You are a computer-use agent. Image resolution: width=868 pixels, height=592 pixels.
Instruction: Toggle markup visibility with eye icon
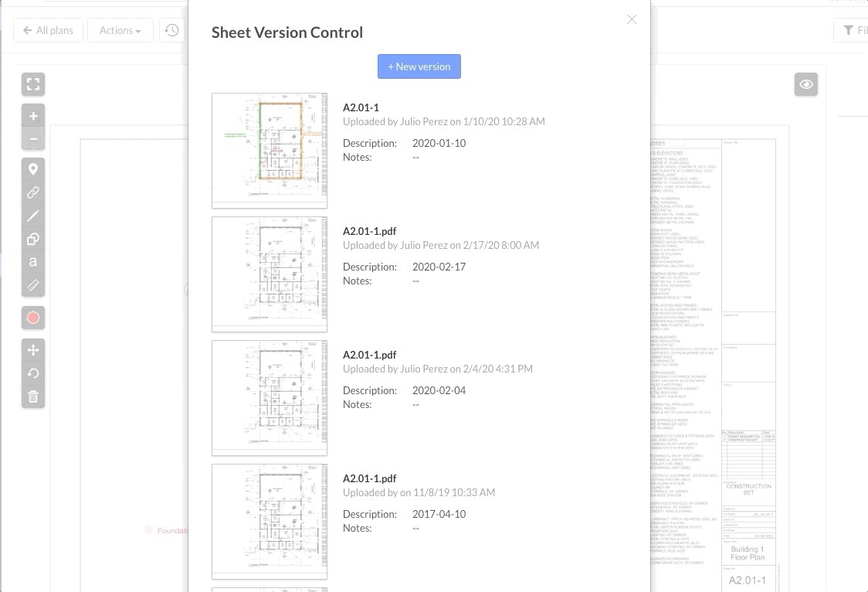click(806, 84)
